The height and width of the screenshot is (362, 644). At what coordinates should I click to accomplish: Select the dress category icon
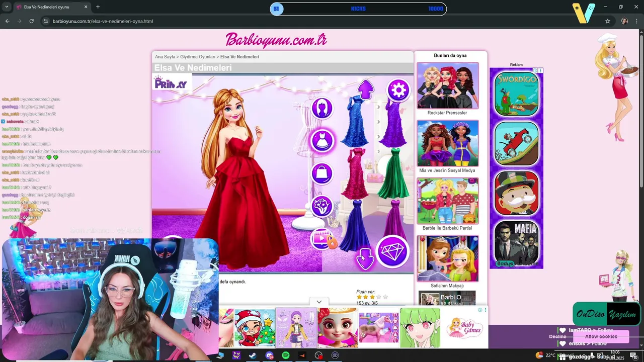tap(322, 141)
